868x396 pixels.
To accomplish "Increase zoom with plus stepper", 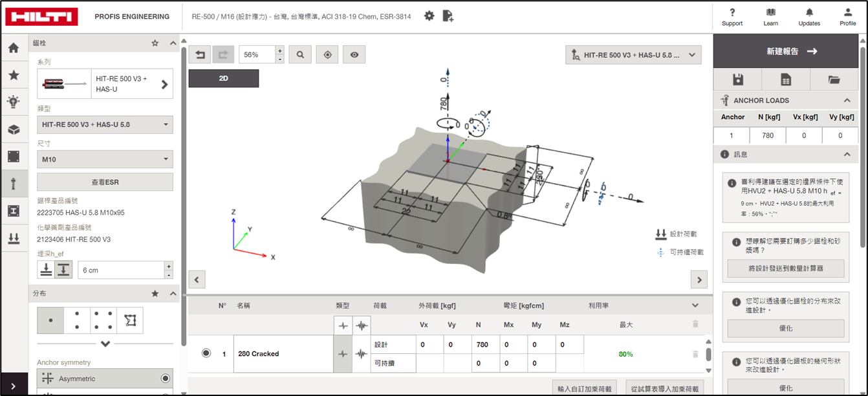I will 279,50.
